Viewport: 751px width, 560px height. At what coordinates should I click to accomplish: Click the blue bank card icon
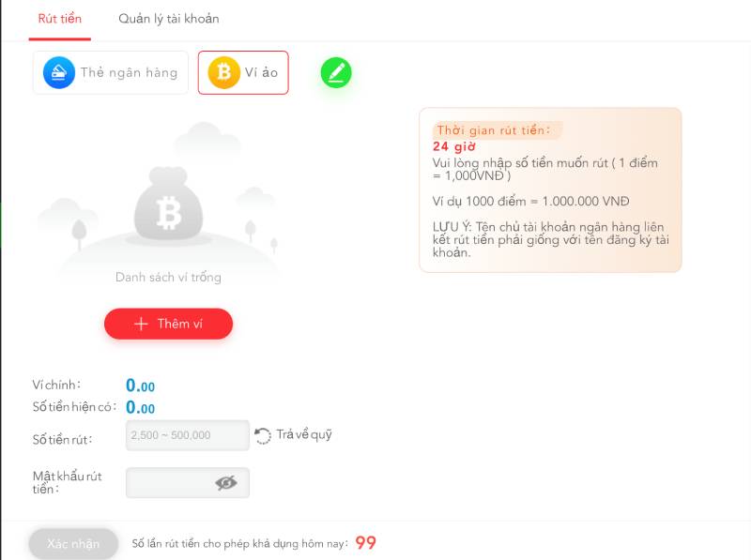point(59,73)
